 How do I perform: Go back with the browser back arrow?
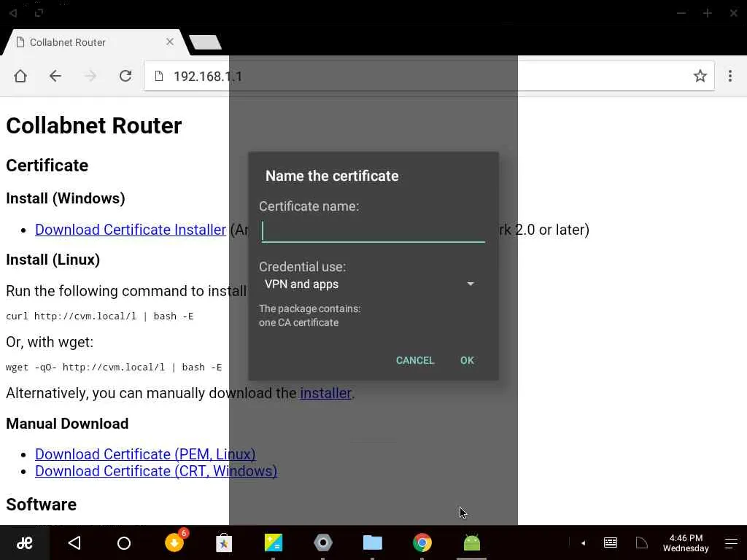point(55,76)
